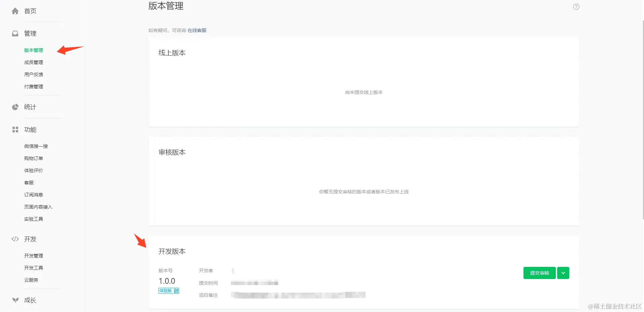Open 开发工具 page

(x=34, y=268)
